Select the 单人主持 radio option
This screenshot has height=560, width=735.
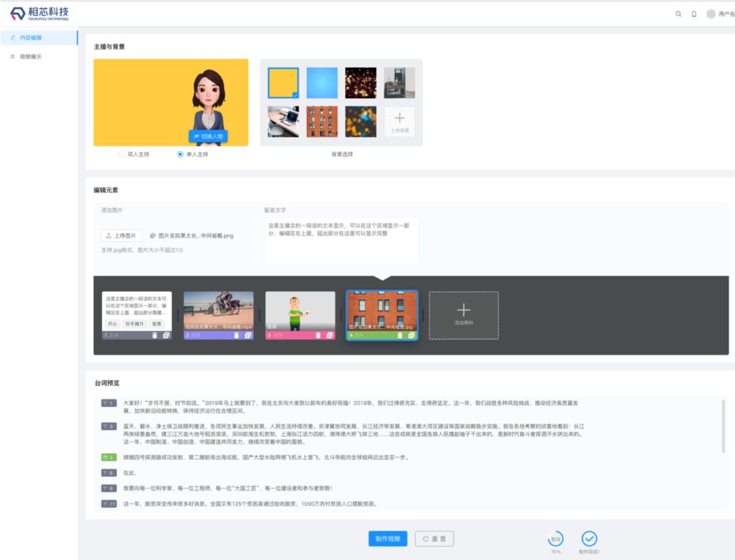click(192, 154)
